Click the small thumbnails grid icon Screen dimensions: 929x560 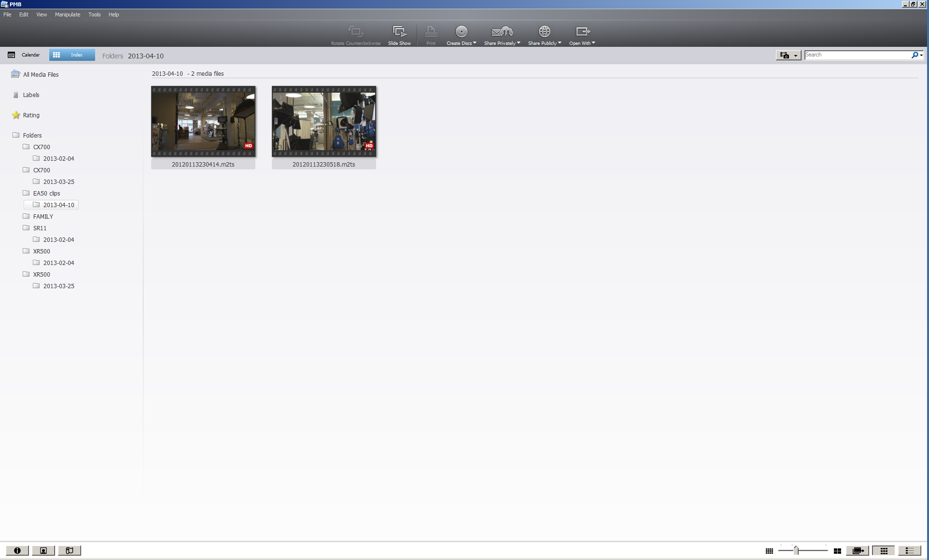coord(769,551)
